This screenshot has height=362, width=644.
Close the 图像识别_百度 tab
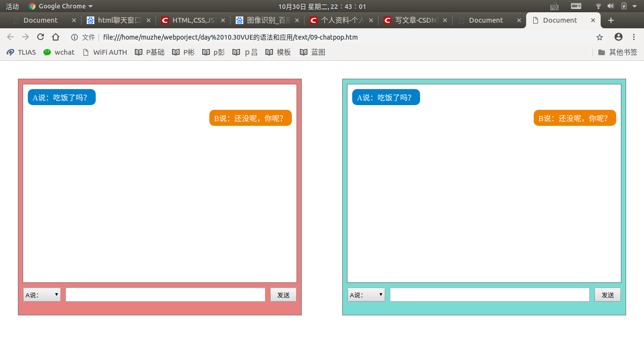pos(297,20)
